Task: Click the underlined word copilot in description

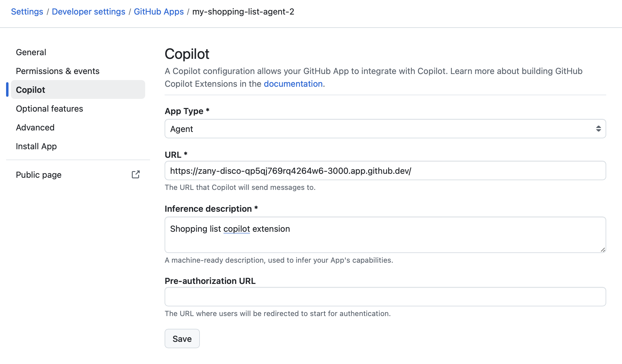Action: (237, 229)
